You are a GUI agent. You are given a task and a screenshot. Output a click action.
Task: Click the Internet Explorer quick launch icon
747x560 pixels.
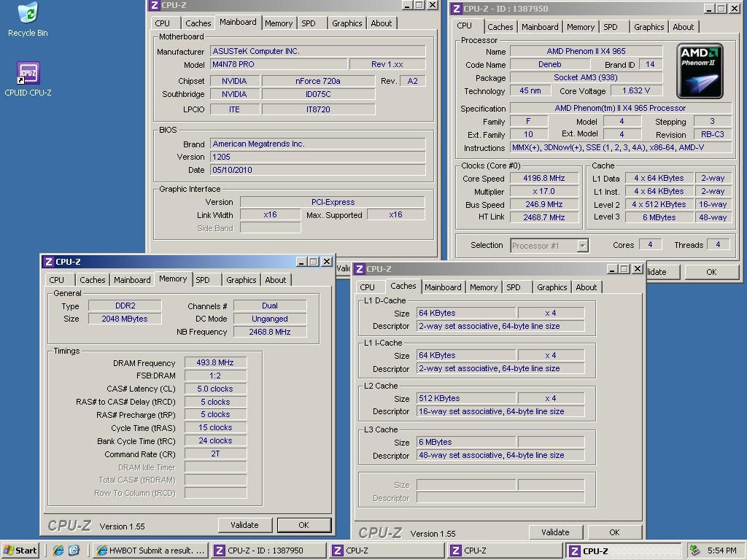tap(58, 551)
